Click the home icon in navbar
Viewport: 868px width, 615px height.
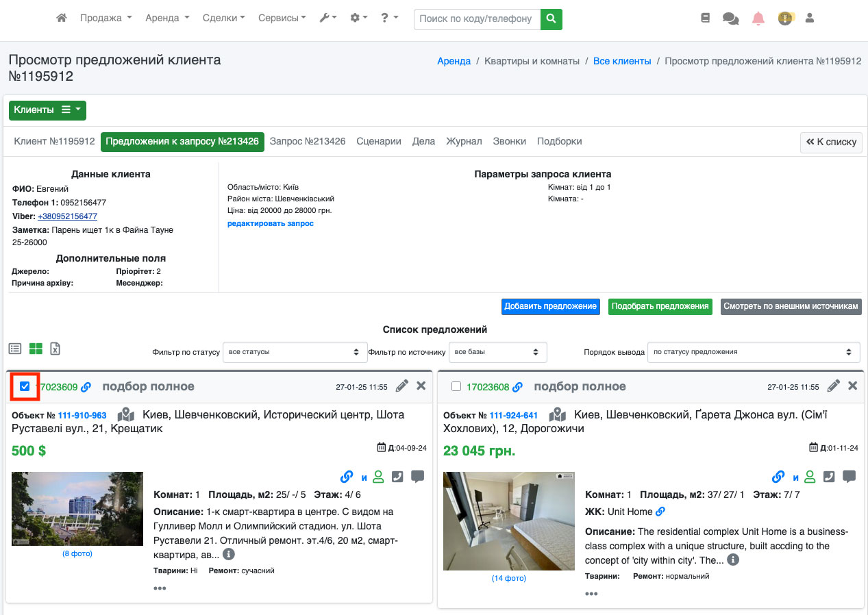62,18
